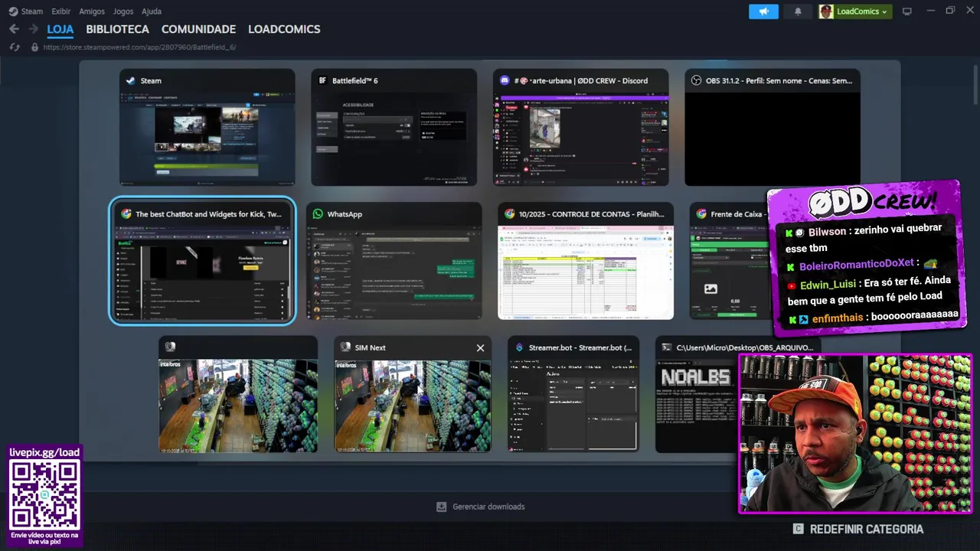Click the Streamer.bot app icon
The image size is (980, 551).
pos(519,347)
